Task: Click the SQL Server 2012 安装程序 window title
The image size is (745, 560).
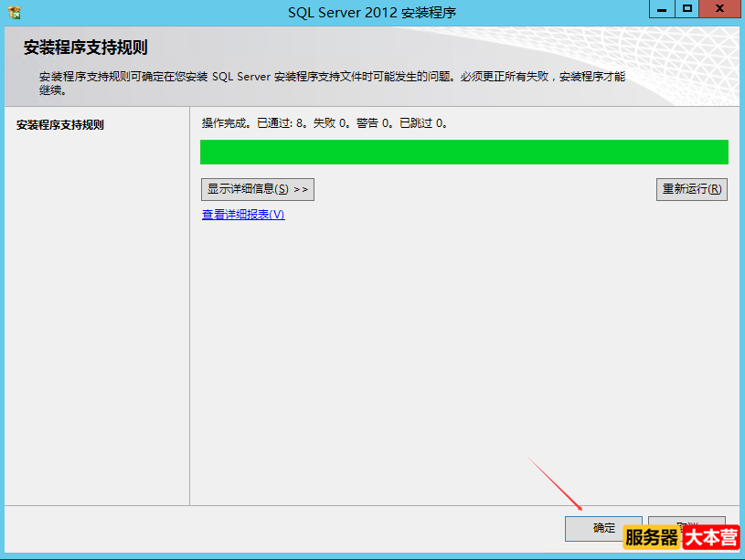Action: click(372, 13)
